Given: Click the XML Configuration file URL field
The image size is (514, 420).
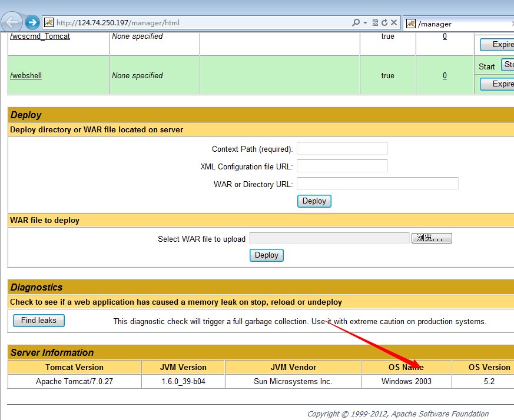Looking at the screenshot, I should coord(342,166).
